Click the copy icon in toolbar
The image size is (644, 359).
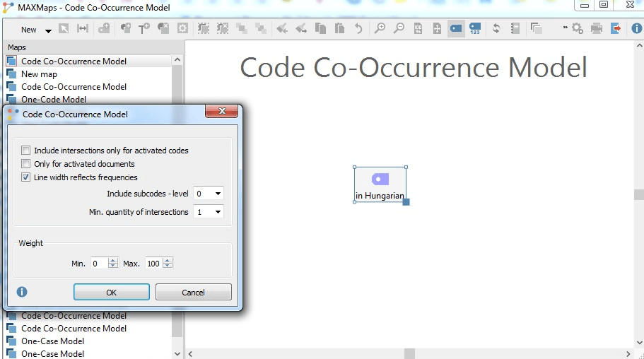(320, 29)
